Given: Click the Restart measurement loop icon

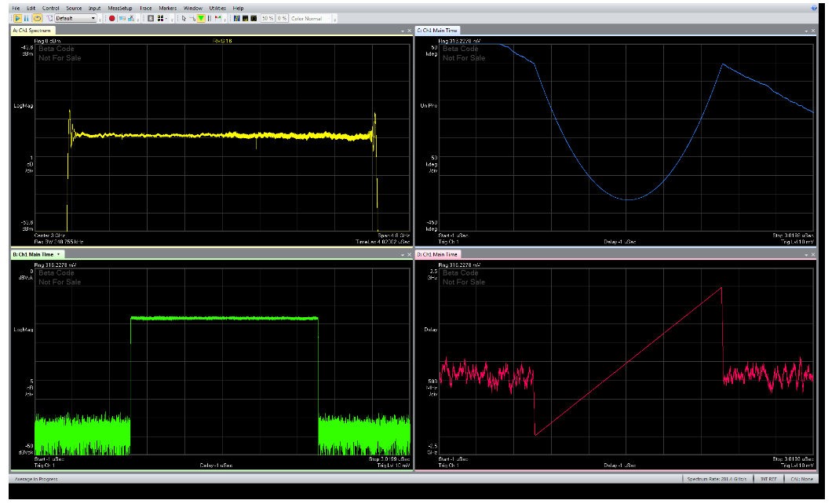Looking at the screenshot, I should point(36,18).
